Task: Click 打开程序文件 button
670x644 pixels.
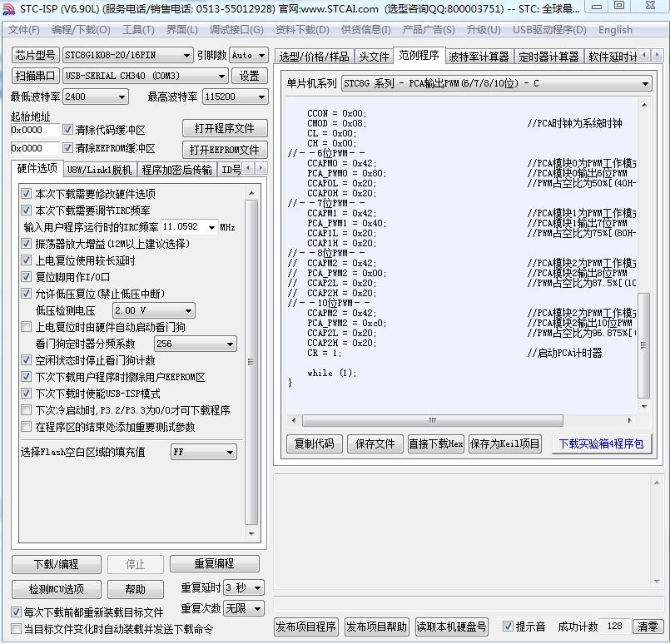Action: coord(225,128)
